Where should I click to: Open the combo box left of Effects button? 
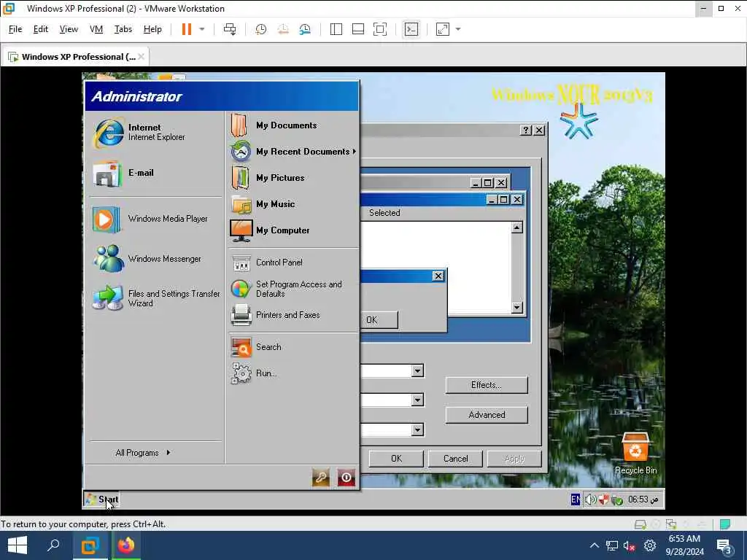(x=417, y=400)
